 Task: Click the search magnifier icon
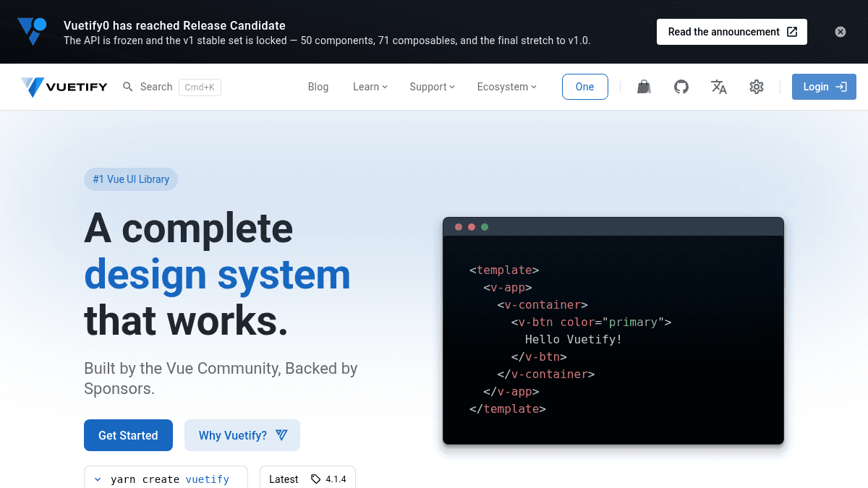pos(128,87)
